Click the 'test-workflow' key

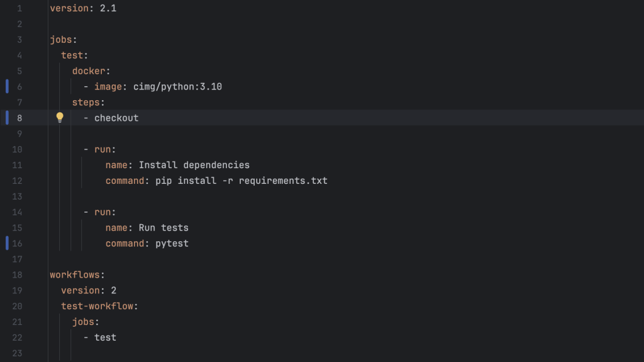click(x=97, y=306)
